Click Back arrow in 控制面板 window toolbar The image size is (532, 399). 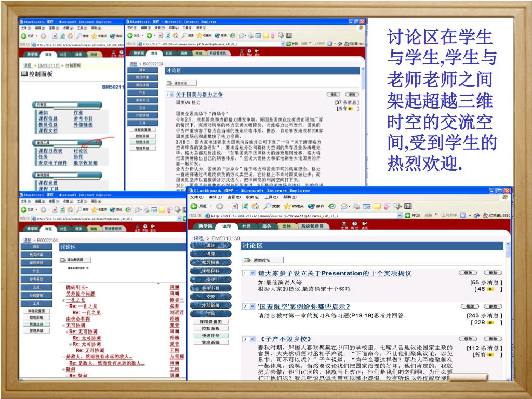point(24,36)
